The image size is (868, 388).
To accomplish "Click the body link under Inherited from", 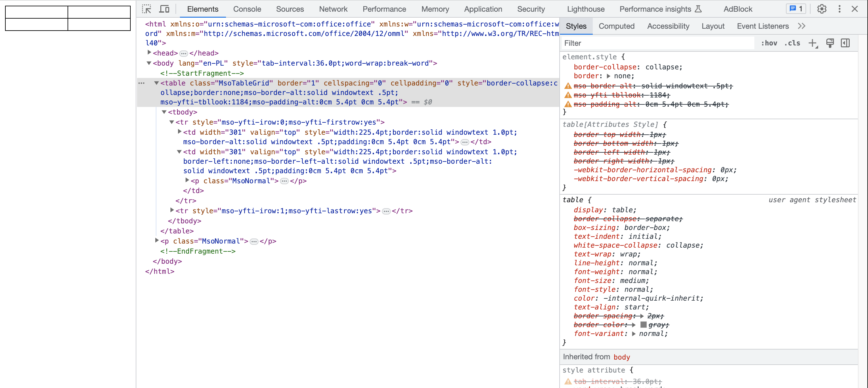I will pyautogui.click(x=622, y=357).
